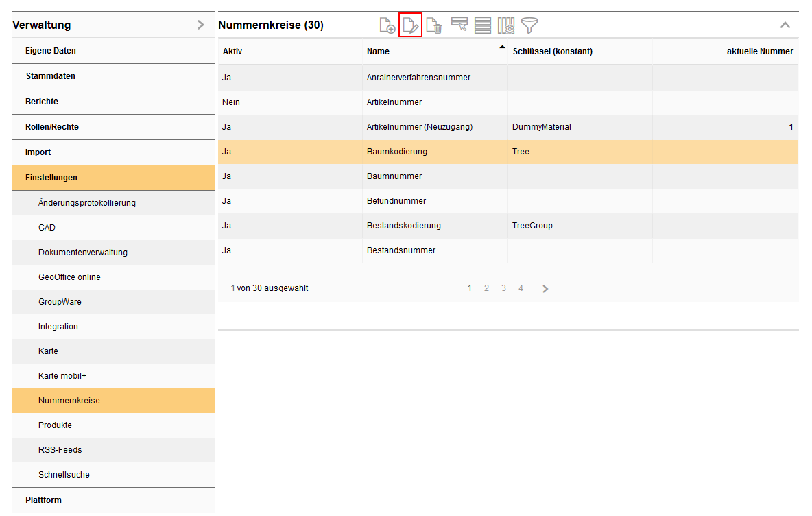This screenshot has height=516, width=812.
Task: Click the row selection cursor icon
Action: pos(459,25)
